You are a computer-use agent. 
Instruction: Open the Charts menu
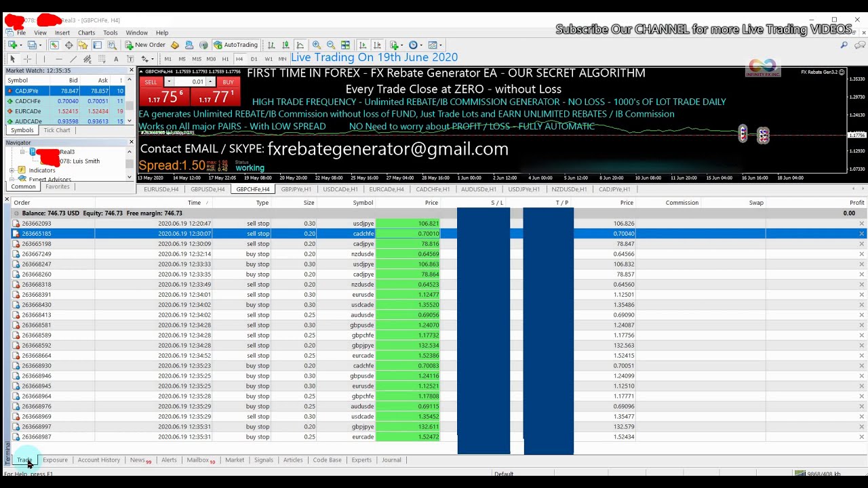(x=86, y=33)
